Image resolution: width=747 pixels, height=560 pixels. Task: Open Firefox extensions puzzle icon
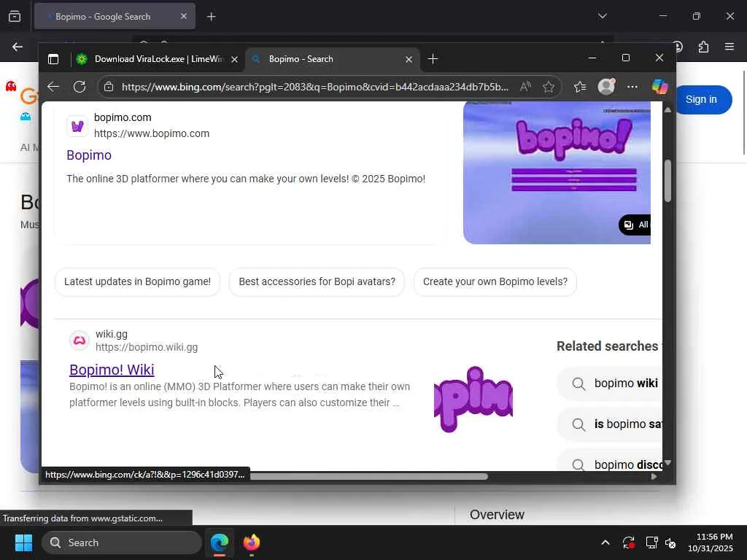[x=704, y=47]
